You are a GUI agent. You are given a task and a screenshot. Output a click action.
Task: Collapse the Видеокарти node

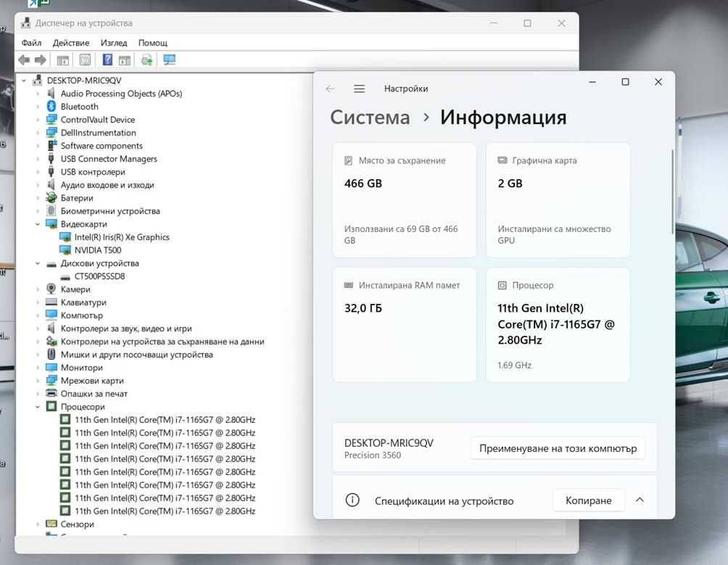pos(38,224)
